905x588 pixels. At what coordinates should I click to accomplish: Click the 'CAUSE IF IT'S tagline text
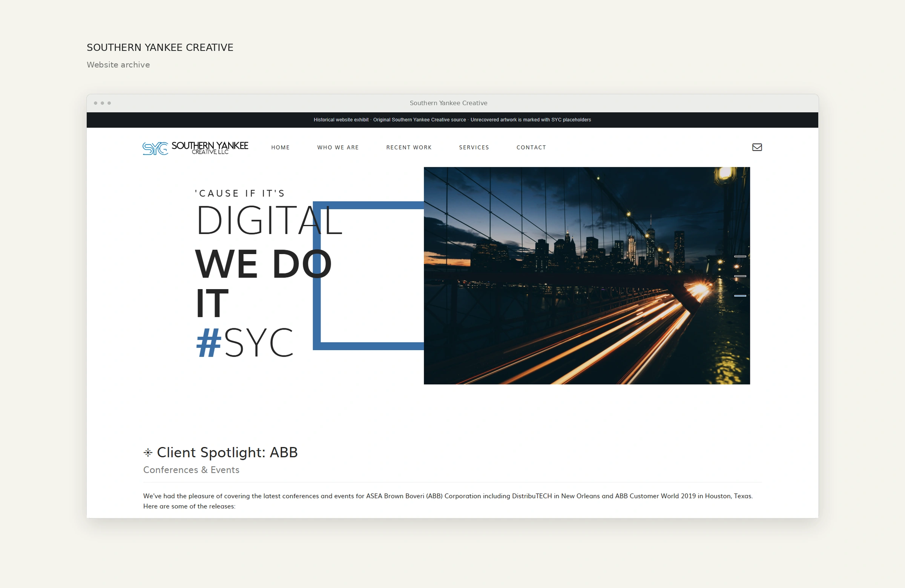(239, 193)
